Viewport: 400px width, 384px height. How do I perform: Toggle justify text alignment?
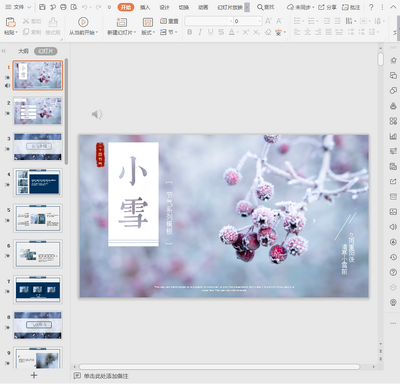(x=329, y=32)
